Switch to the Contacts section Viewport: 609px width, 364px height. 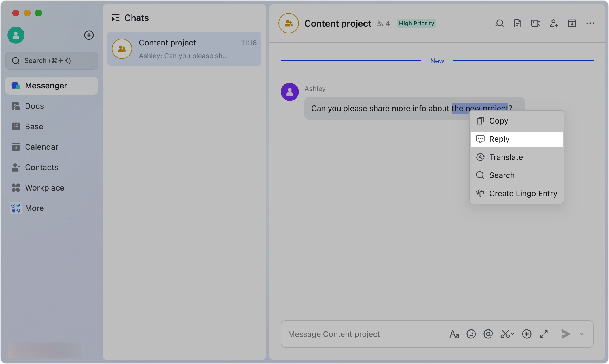(x=42, y=167)
